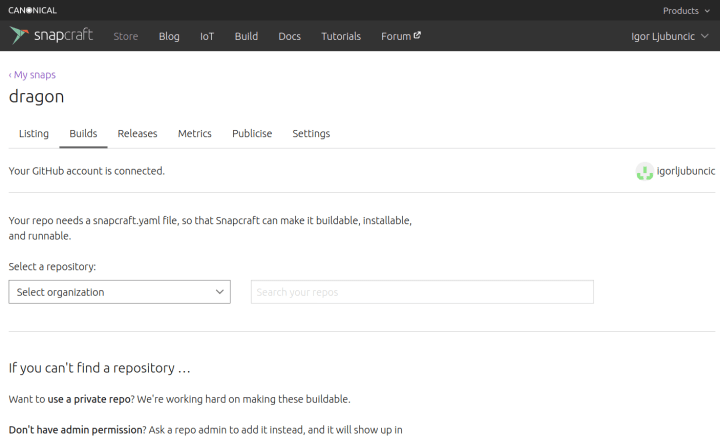Open the Blog link in navbar
The image size is (720, 436).
click(x=169, y=36)
